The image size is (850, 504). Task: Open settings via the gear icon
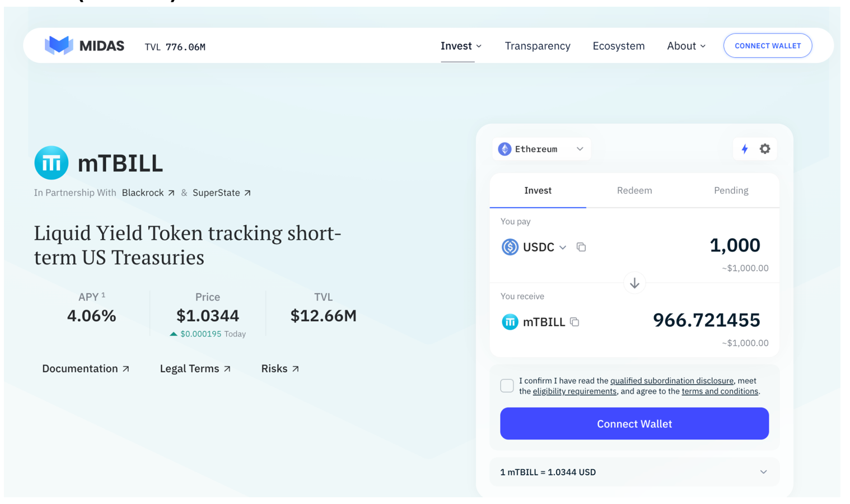point(765,149)
